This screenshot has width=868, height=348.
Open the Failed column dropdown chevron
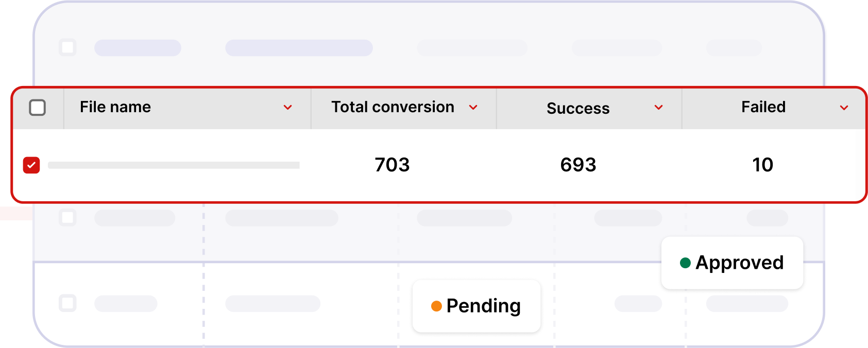point(844,108)
